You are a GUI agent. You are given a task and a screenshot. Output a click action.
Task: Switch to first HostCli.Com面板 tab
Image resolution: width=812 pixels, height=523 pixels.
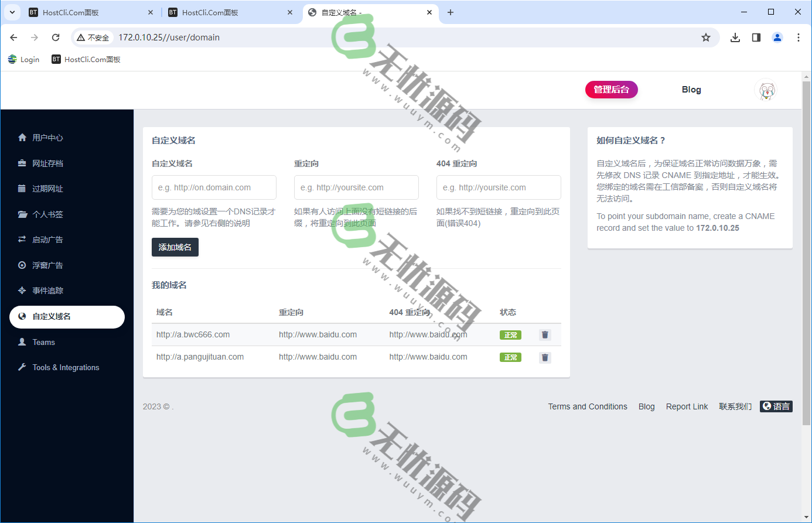click(x=70, y=12)
